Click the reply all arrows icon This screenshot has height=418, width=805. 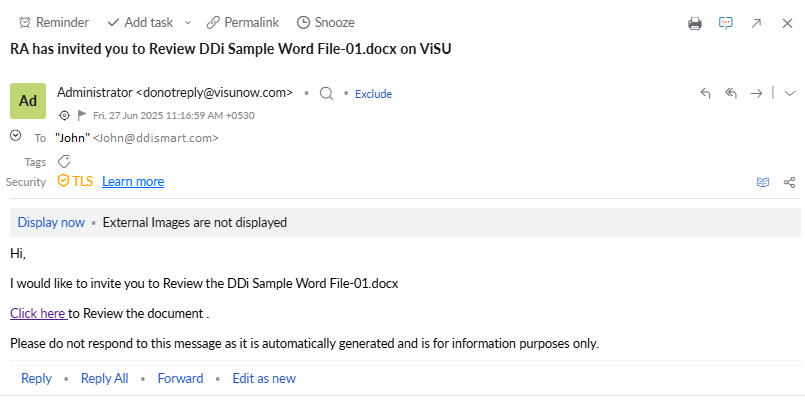coord(731,93)
